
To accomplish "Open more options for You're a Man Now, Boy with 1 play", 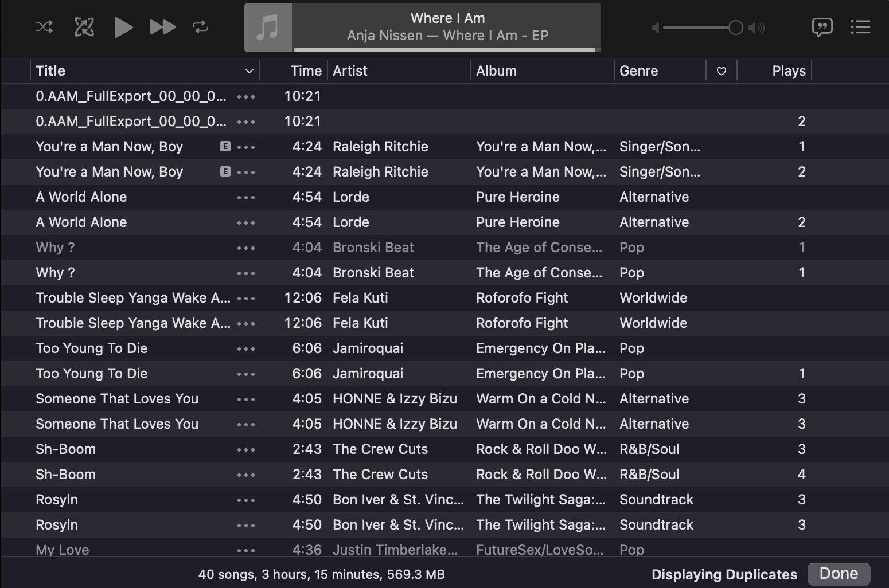I will pyautogui.click(x=246, y=147).
